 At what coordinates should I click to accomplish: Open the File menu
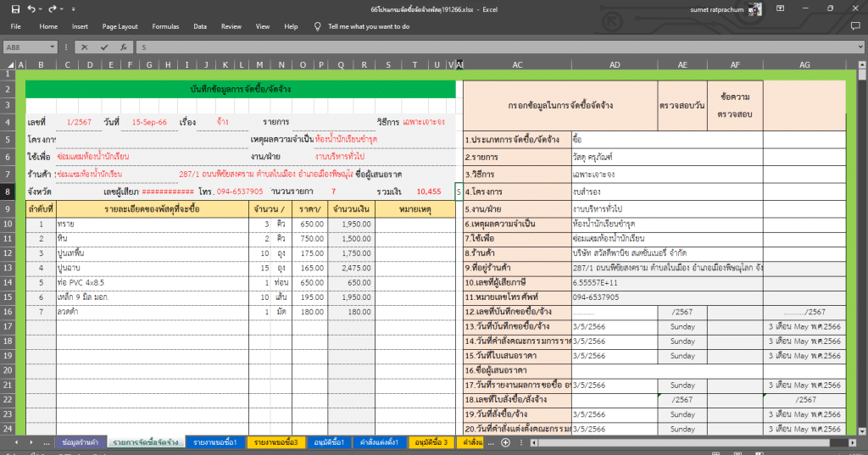tap(15, 26)
